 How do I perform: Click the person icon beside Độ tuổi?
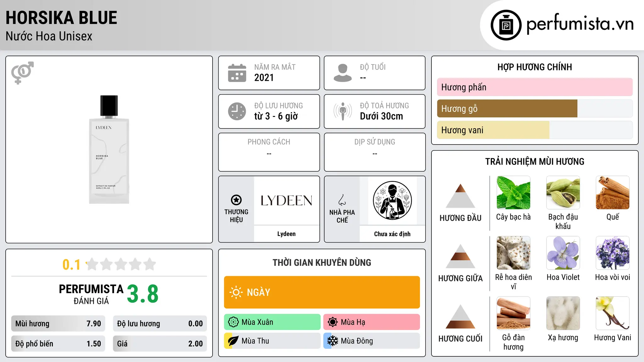point(343,73)
